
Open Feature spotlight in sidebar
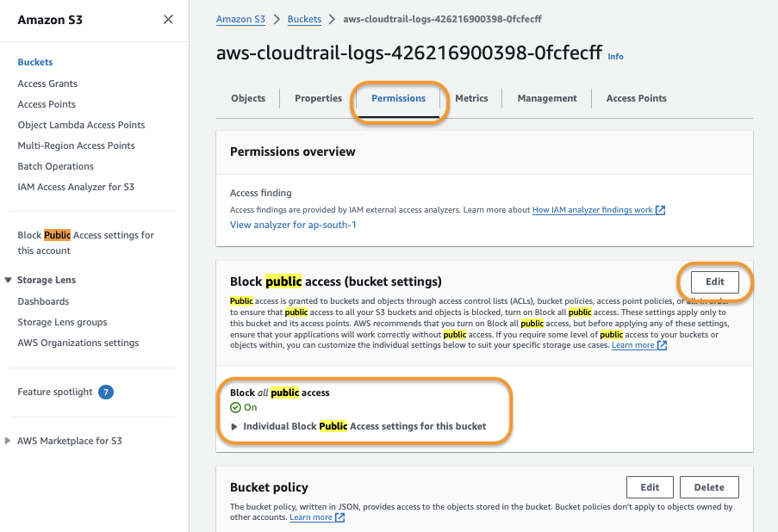[x=55, y=393]
